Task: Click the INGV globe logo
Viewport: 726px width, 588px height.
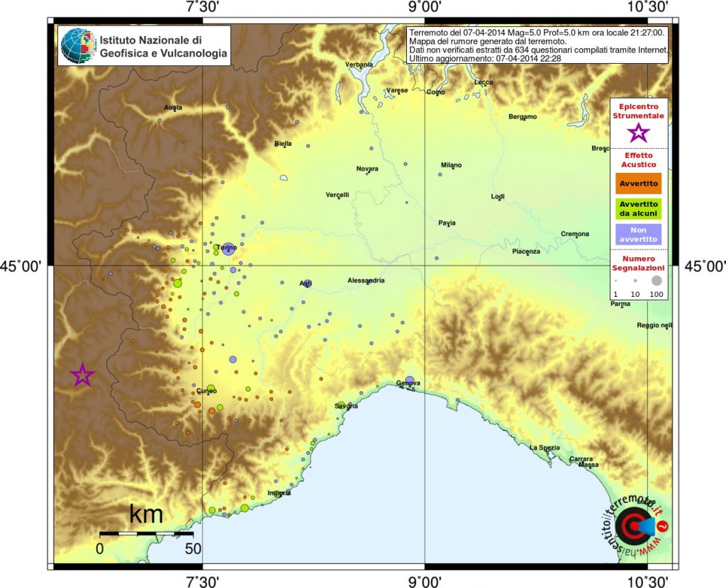Action: (x=77, y=45)
